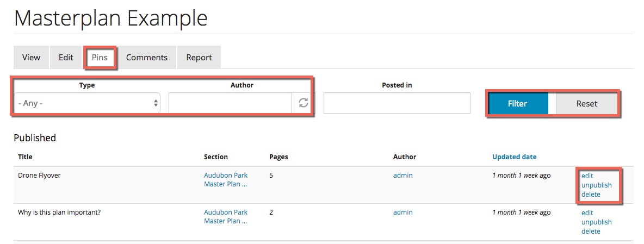The height and width of the screenshot is (244, 644).
Task: Select the Pins tab
Action: click(x=100, y=58)
